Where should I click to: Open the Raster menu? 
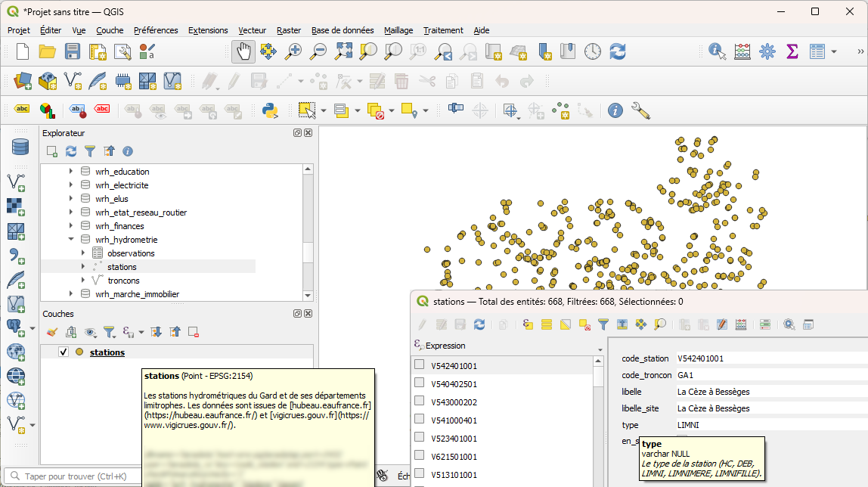pos(288,30)
